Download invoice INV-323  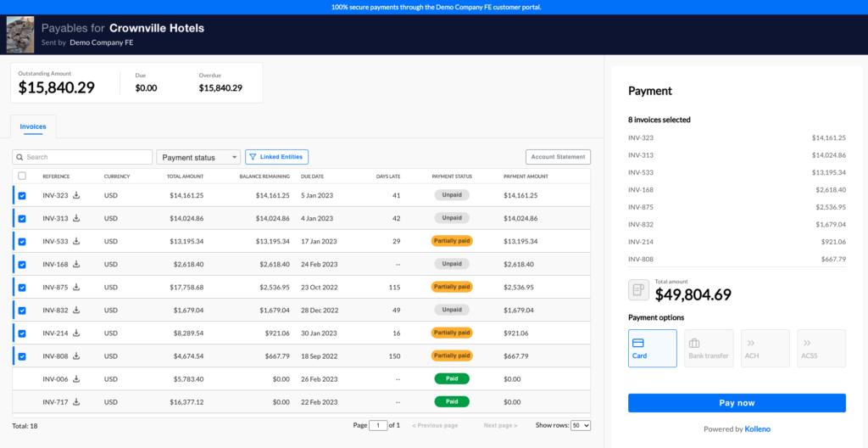point(76,195)
